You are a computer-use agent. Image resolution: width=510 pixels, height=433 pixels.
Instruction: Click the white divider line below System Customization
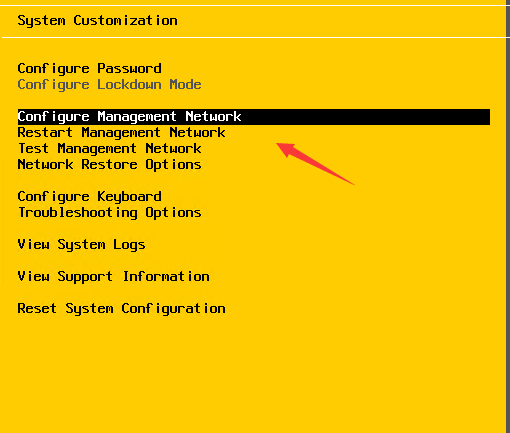point(254,38)
